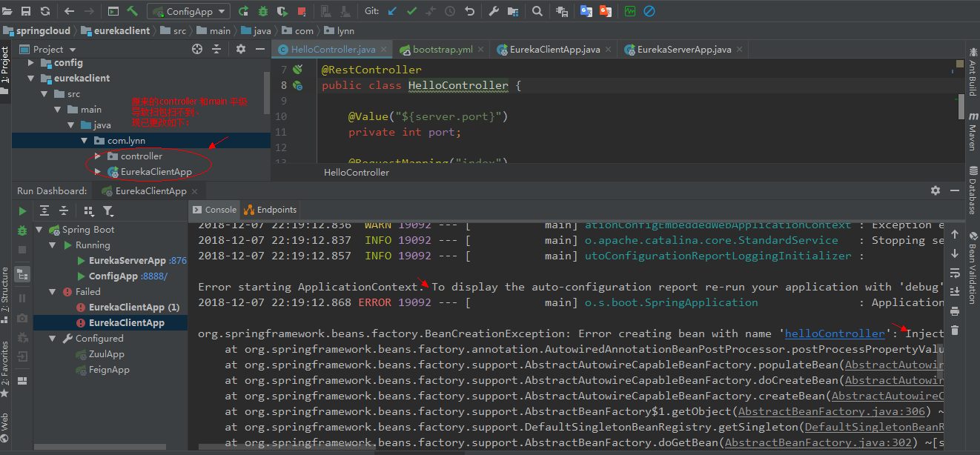Open the Filter funnel in Run Dashboard
The width and height of the screenshot is (980, 455).
pyautogui.click(x=108, y=211)
